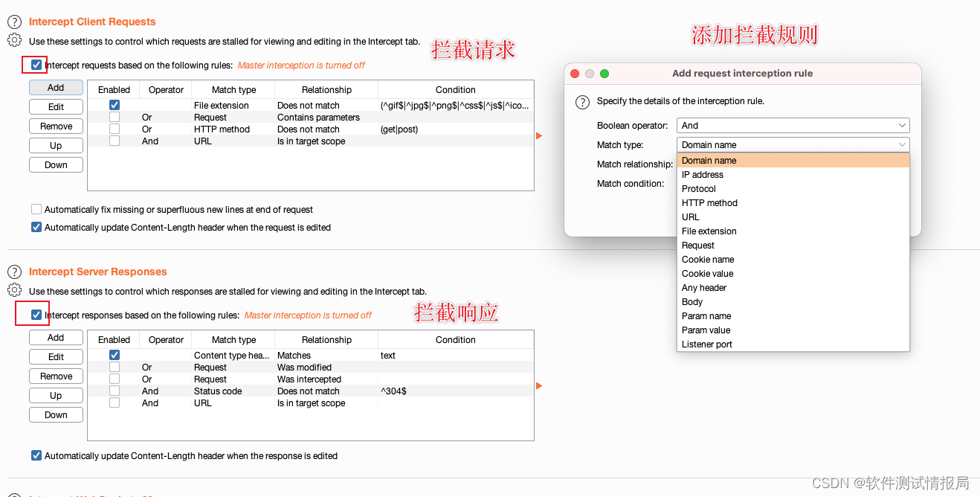Enable automatically fix missing new lines
This screenshot has width=980, height=497.
pos(36,210)
